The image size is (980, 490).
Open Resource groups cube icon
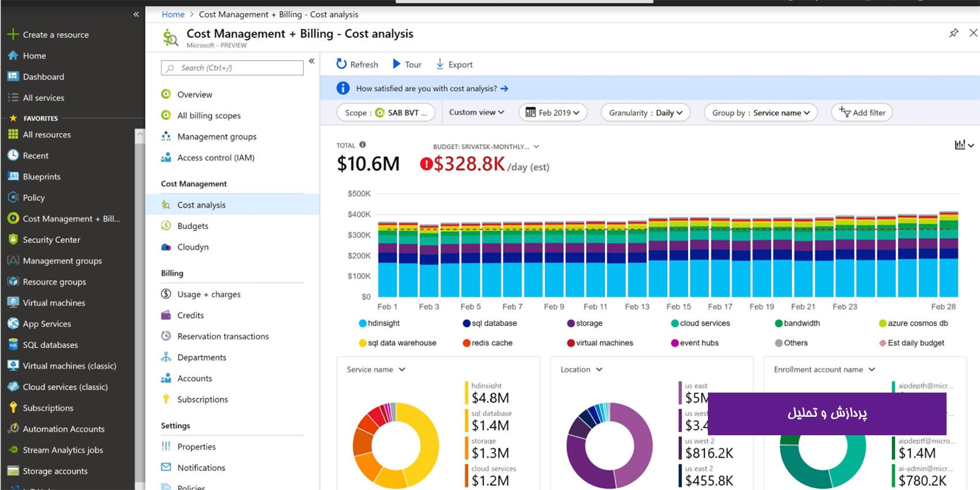coord(13,281)
